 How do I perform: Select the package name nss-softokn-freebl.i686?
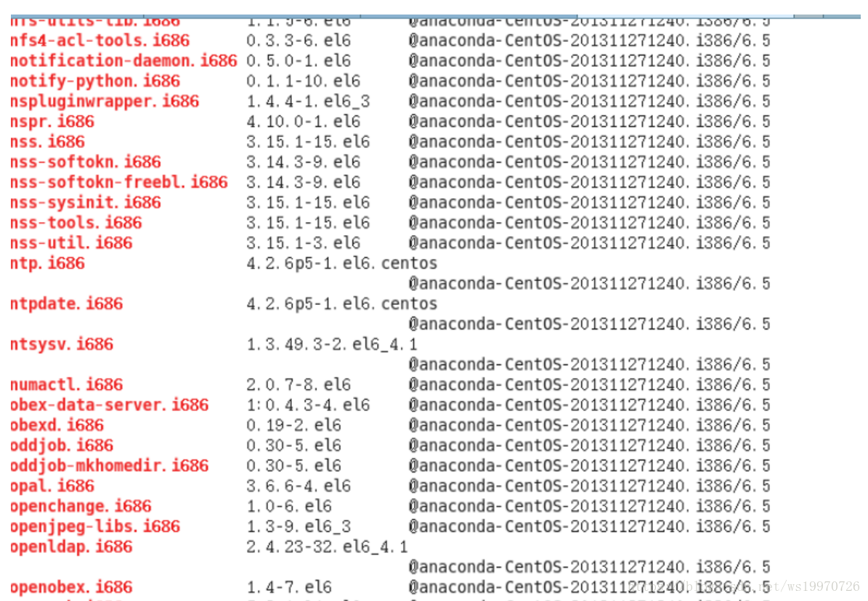(119, 182)
